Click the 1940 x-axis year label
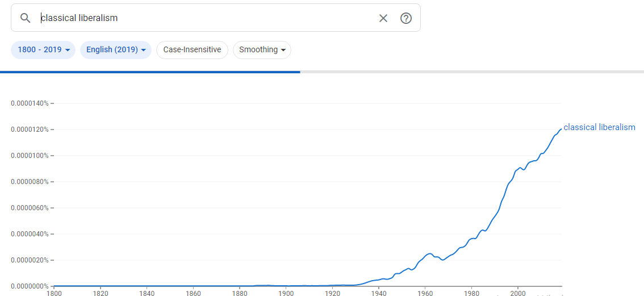Viewport: 644px width, 296px height. click(x=378, y=293)
